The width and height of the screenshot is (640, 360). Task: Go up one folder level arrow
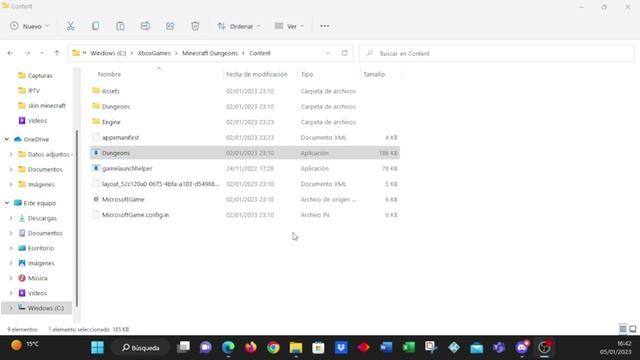point(57,53)
